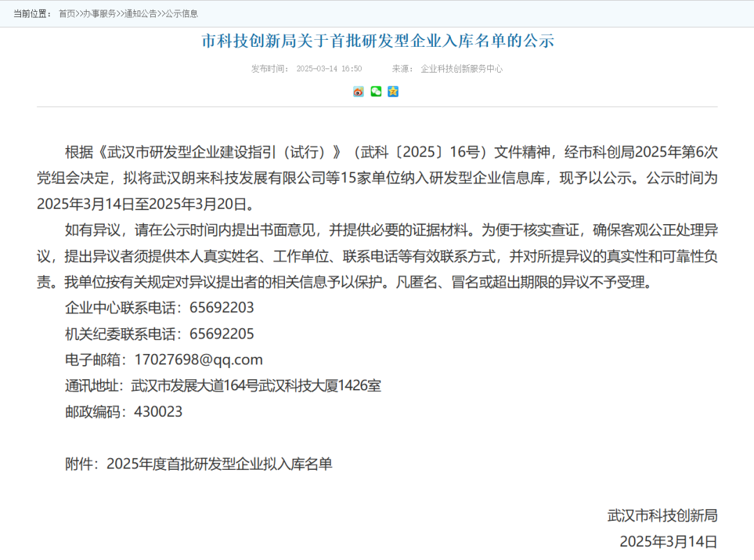The width and height of the screenshot is (754, 560).
Task: Go to 首页 in breadcrumb
Action: pyautogui.click(x=67, y=13)
